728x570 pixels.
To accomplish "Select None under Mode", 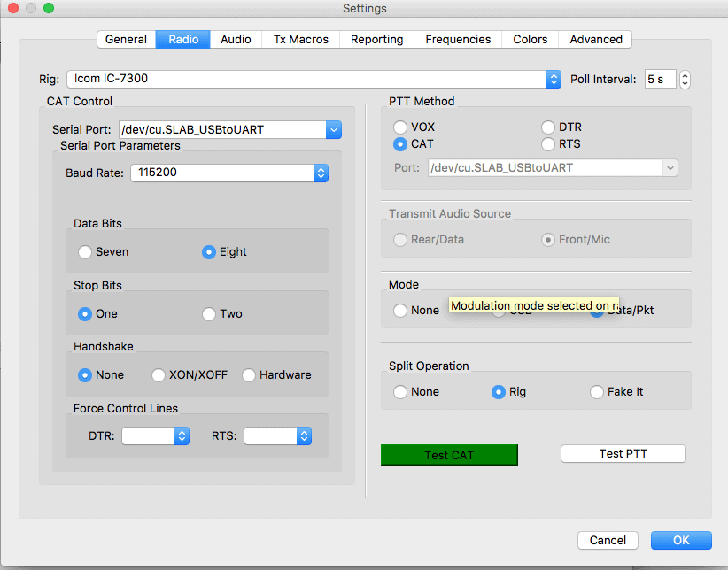I will pyautogui.click(x=401, y=311).
